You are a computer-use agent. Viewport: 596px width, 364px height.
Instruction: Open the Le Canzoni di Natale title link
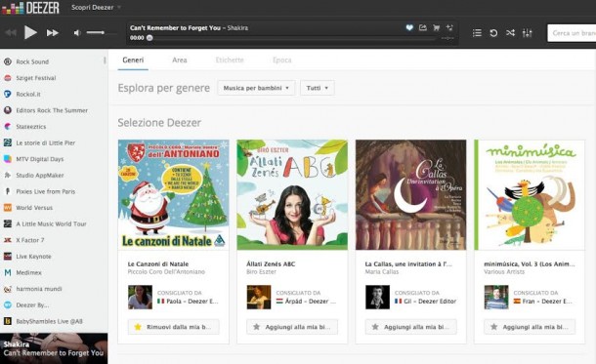pos(158,263)
